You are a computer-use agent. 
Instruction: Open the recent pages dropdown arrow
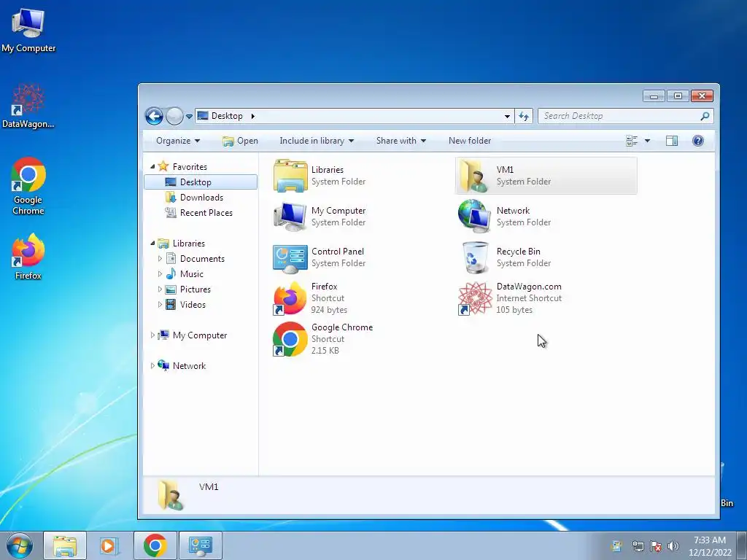click(x=189, y=116)
